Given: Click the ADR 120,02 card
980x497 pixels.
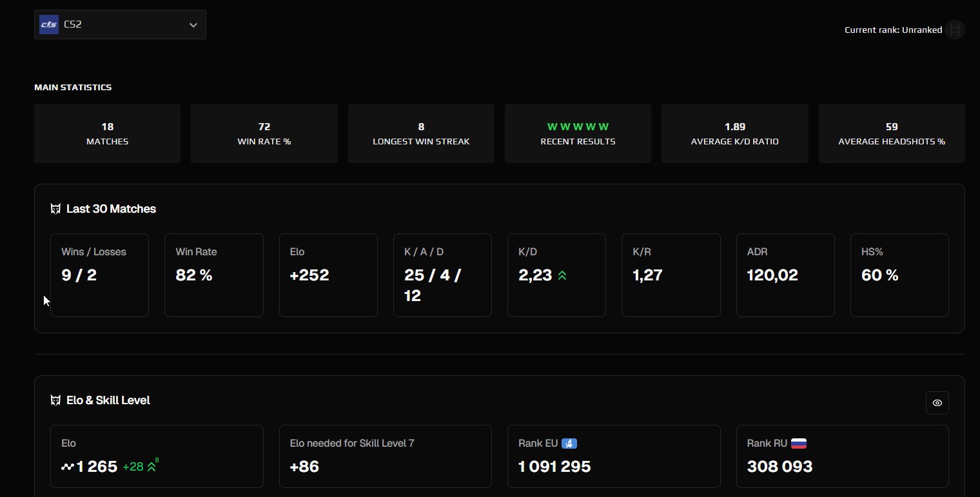Looking at the screenshot, I should click(785, 275).
